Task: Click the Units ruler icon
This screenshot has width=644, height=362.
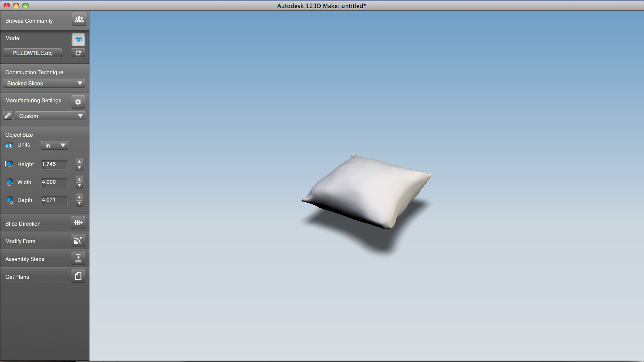Action: tap(9, 145)
